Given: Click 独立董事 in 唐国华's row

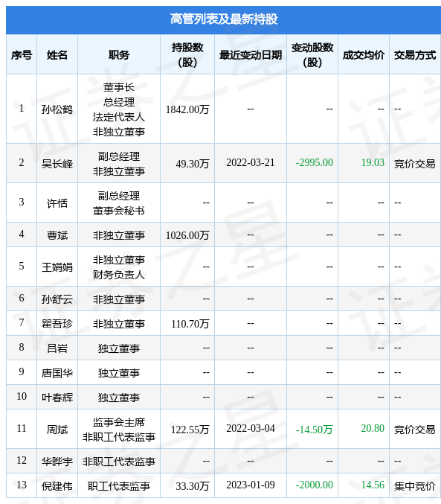Looking at the screenshot, I should (x=119, y=373).
